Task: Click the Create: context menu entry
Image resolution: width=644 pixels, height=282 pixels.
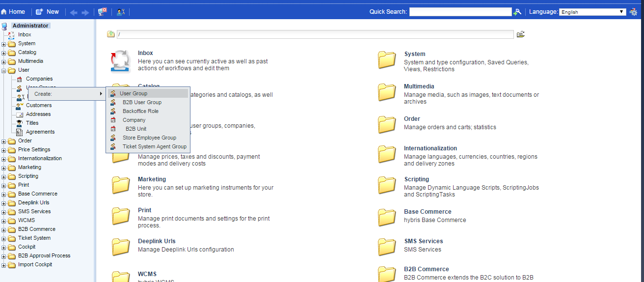Action: tap(67, 94)
